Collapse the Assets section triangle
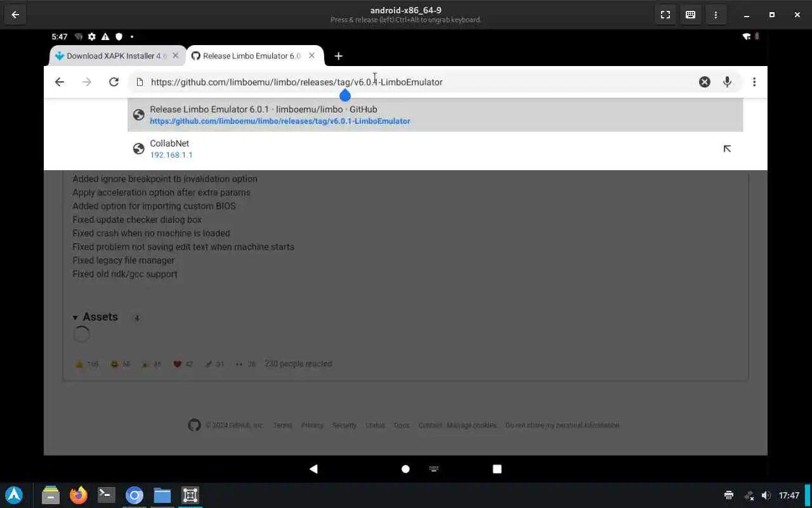This screenshot has height=508, width=812. pos(75,317)
